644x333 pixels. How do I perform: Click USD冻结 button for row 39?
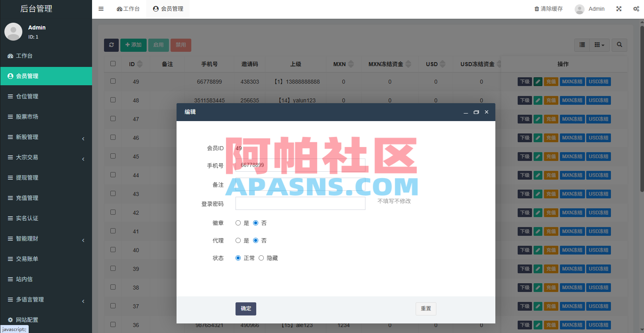coord(599,269)
